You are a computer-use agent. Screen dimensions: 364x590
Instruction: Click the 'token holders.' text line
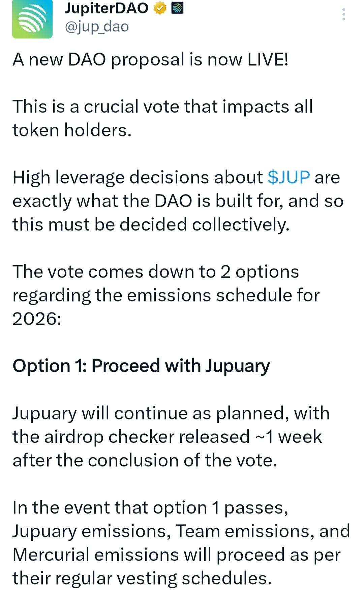72,130
